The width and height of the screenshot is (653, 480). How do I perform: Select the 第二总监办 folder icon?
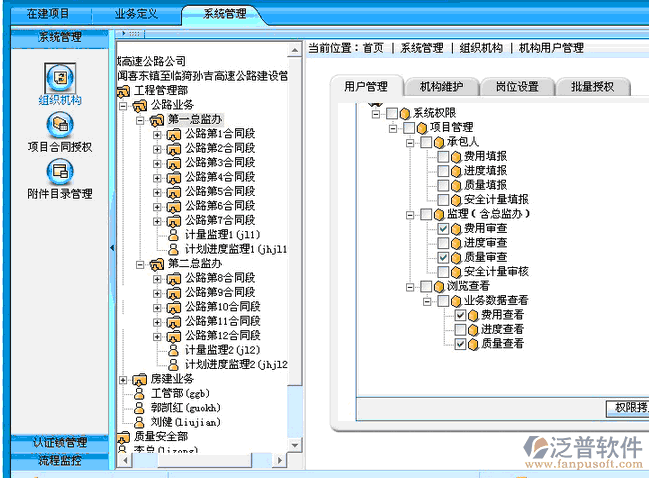(x=157, y=264)
